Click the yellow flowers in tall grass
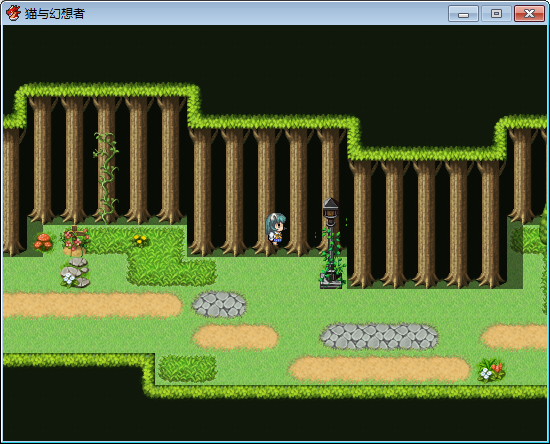Screen dimensions: 550x444 click(140, 240)
